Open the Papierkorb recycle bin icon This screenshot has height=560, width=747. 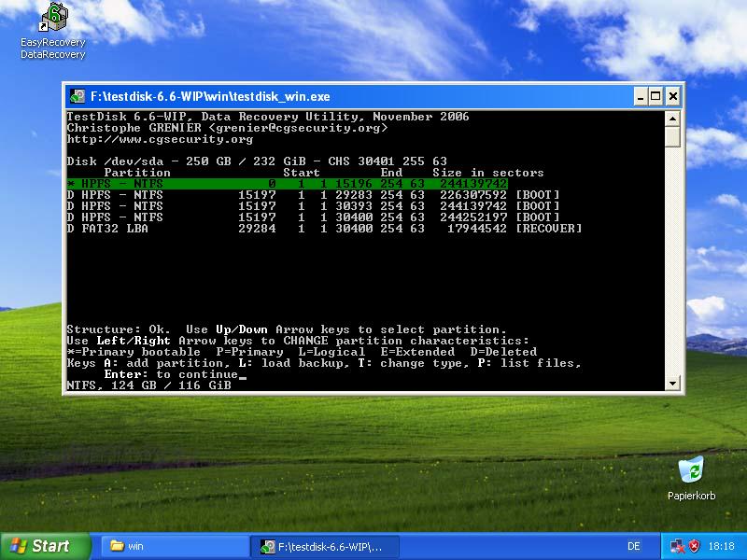tap(691, 478)
